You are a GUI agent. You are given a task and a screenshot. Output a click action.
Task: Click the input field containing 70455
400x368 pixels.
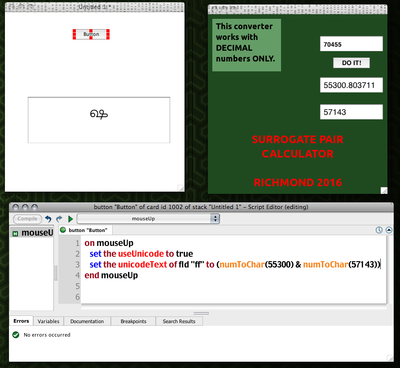click(x=351, y=44)
